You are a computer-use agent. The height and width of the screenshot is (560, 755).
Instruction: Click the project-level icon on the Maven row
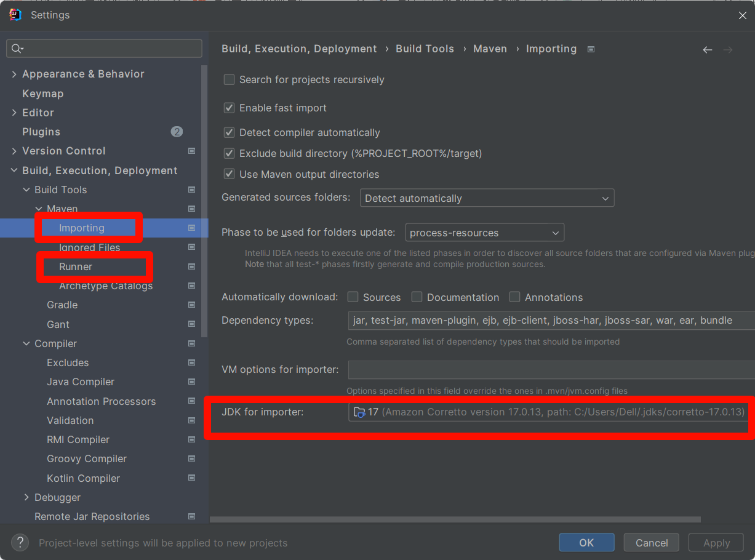pos(192,209)
